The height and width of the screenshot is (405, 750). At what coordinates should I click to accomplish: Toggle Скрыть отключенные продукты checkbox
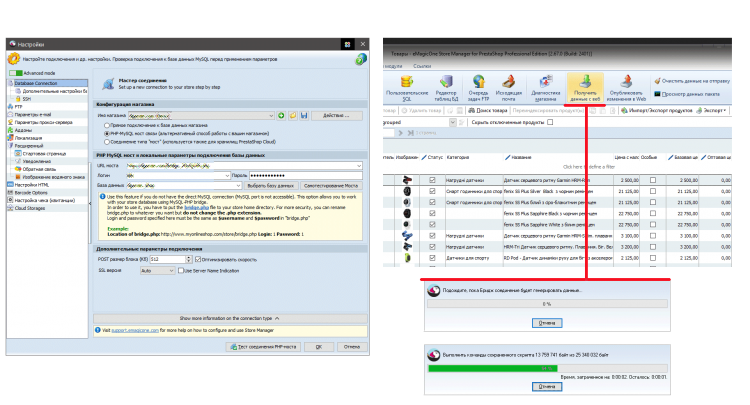click(551, 123)
